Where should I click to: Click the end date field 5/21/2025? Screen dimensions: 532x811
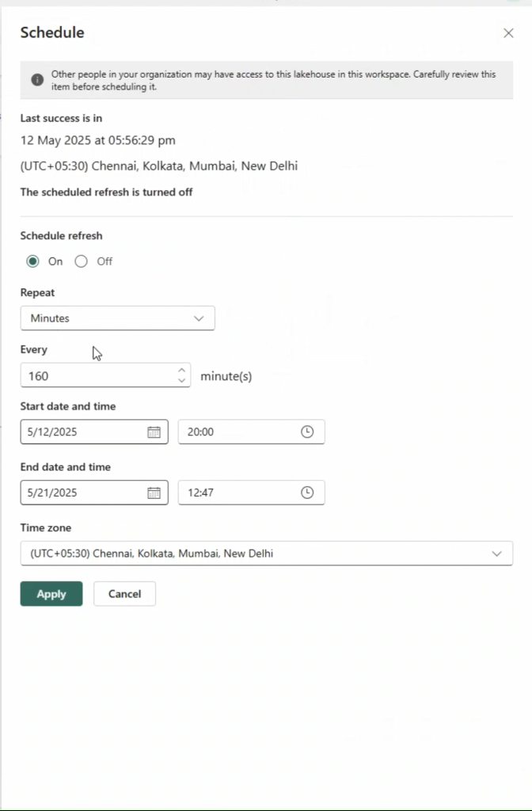pyautogui.click(x=94, y=493)
